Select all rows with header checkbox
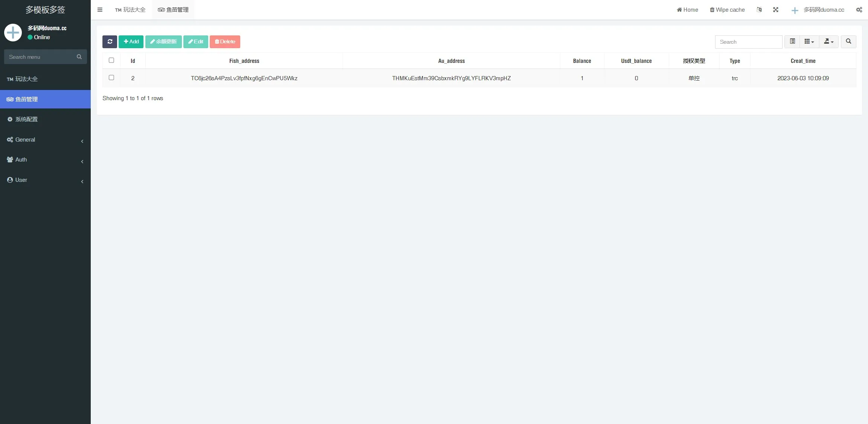868x424 pixels. tap(111, 60)
